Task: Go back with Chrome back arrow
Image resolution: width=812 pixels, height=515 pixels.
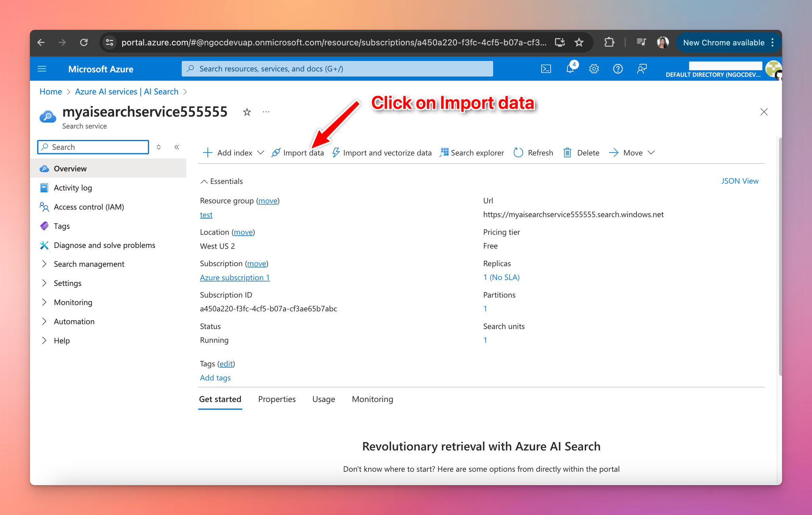Action: click(x=41, y=42)
